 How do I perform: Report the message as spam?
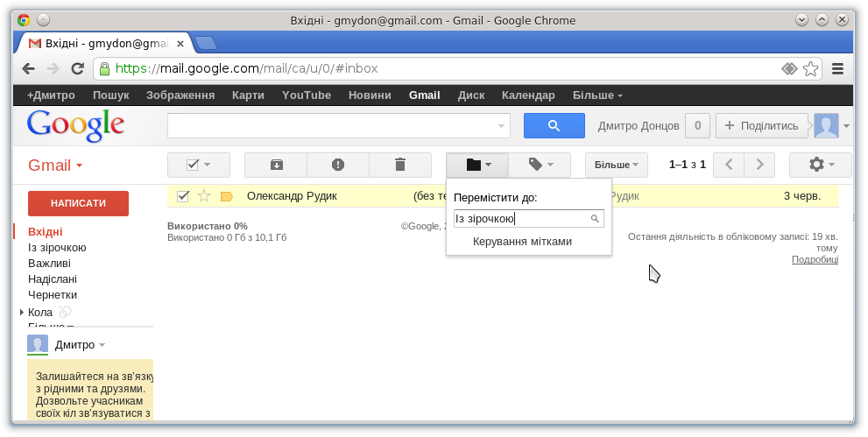pyautogui.click(x=338, y=165)
